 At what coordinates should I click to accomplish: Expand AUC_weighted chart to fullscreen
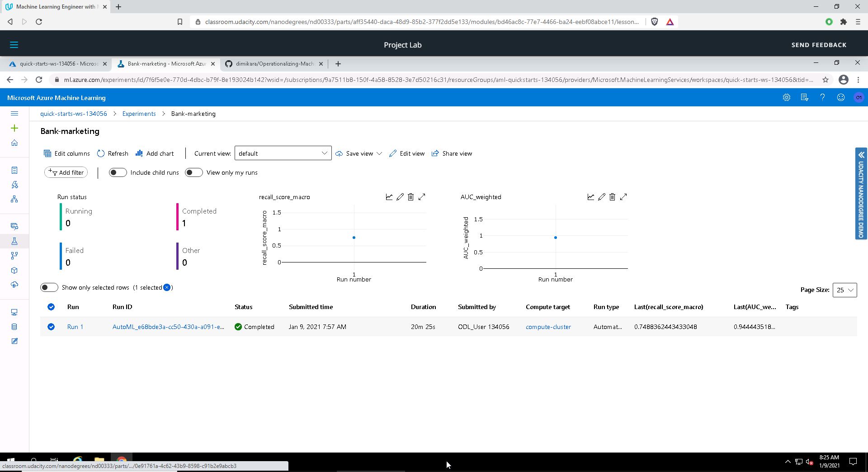pos(623,197)
